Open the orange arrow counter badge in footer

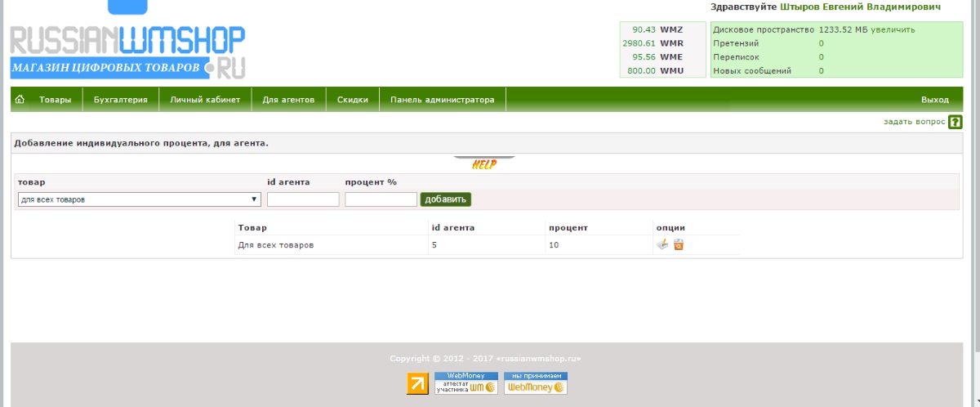coord(417,383)
